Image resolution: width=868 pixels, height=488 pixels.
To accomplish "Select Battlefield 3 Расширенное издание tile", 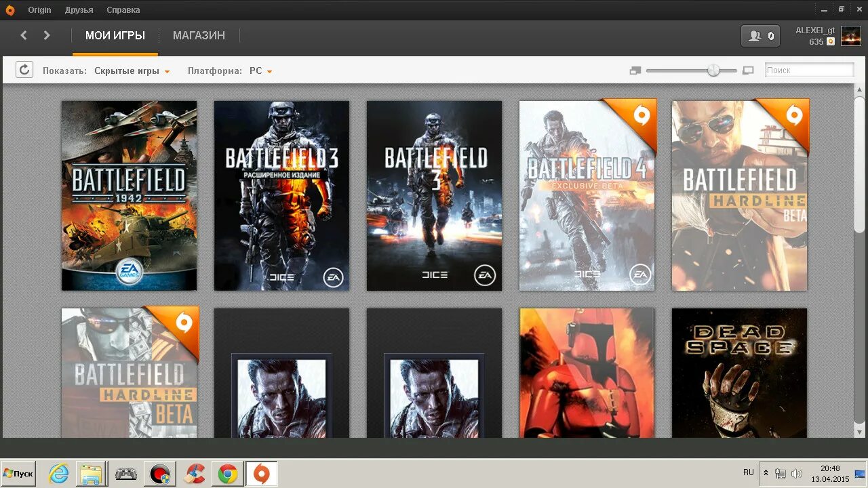I will tap(281, 196).
